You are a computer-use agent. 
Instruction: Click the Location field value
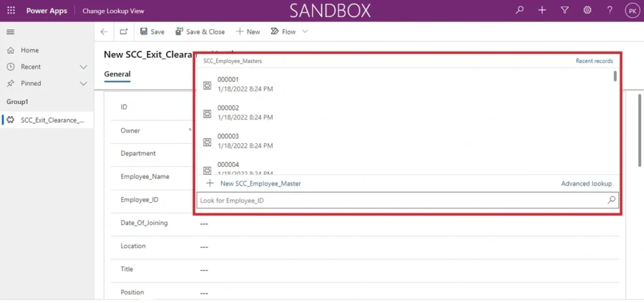click(204, 247)
